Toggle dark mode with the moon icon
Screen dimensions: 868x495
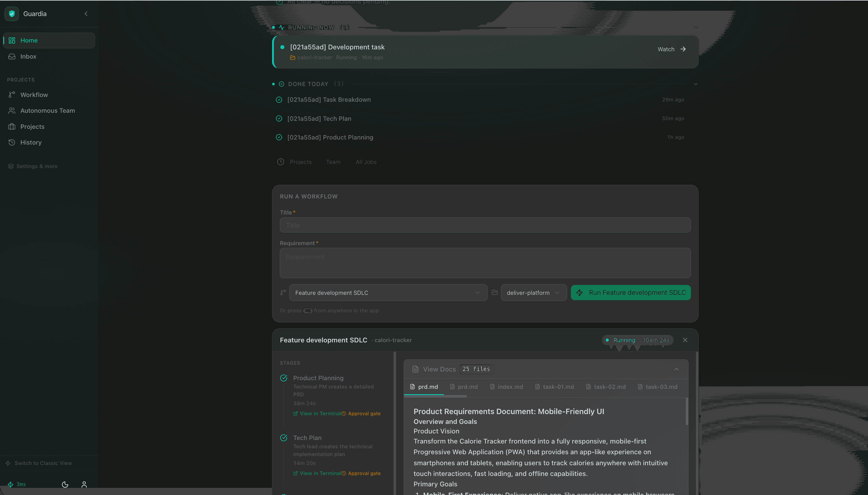coord(65,484)
